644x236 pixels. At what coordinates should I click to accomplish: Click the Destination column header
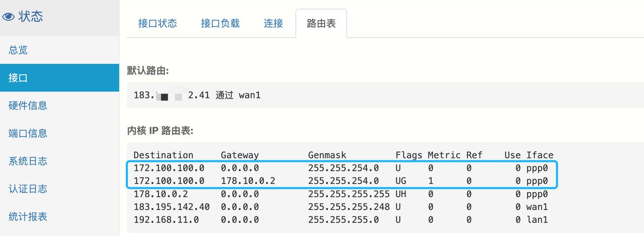pos(164,155)
